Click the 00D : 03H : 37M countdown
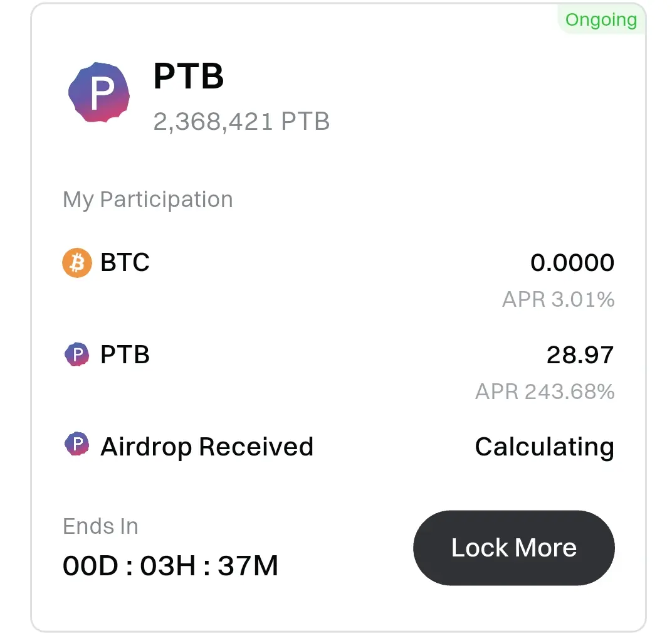672x633 pixels. [x=171, y=565]
